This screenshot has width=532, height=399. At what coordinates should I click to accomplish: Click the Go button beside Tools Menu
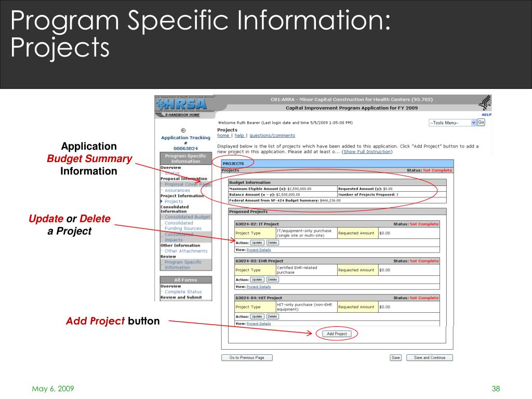tap(481, 123)
